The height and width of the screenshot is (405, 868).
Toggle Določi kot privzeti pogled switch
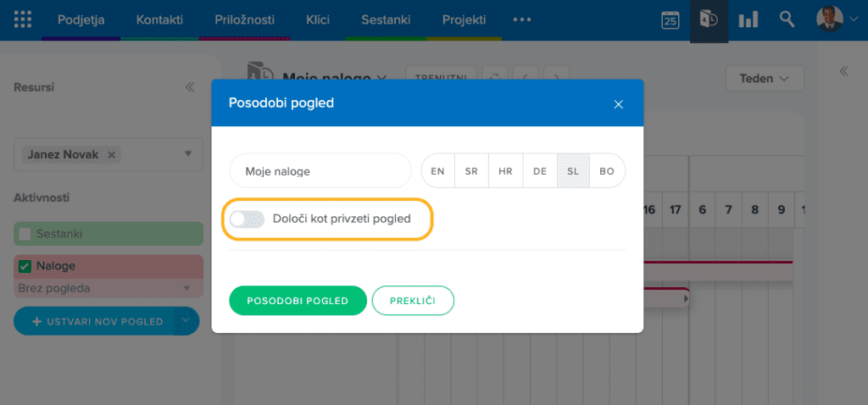[x=247, y=219]
